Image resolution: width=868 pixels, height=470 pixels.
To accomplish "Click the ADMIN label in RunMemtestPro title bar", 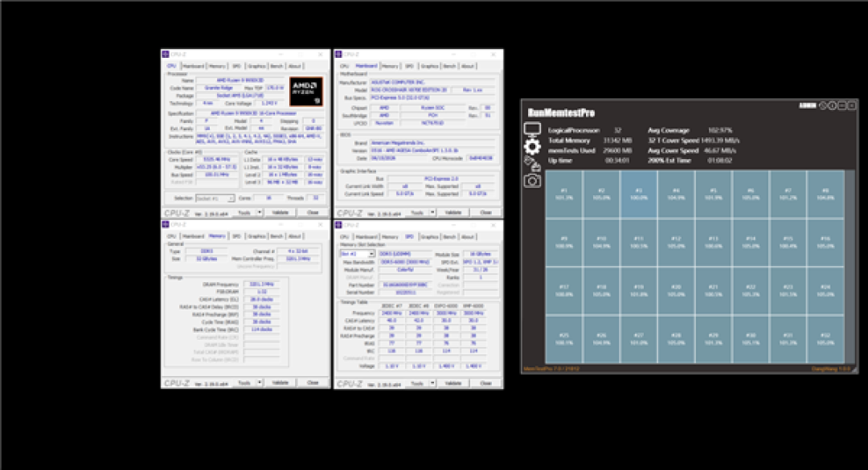I will click(807, 105).
